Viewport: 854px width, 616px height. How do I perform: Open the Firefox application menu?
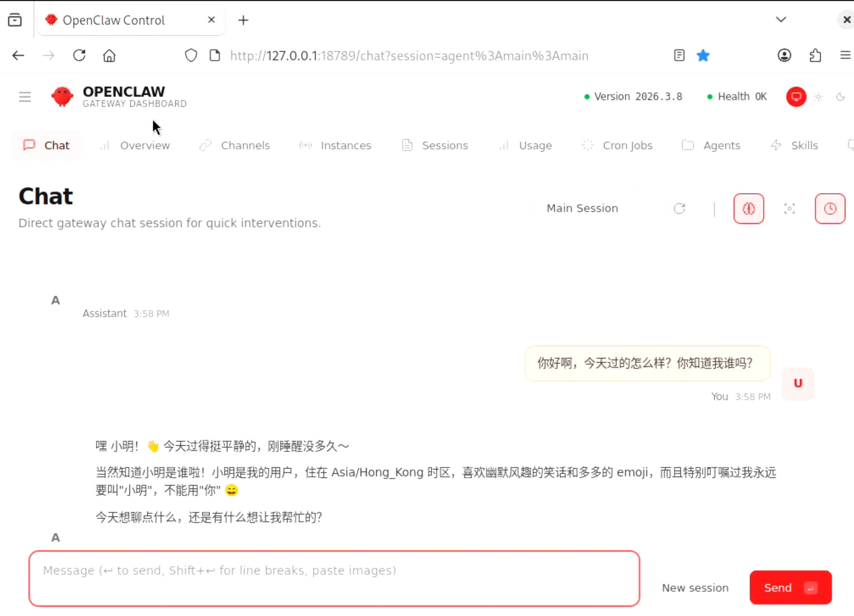point(845,56)
